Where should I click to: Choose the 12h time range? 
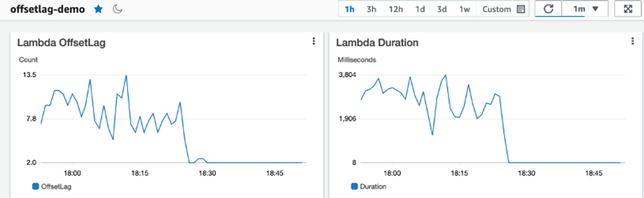[396, 9]
